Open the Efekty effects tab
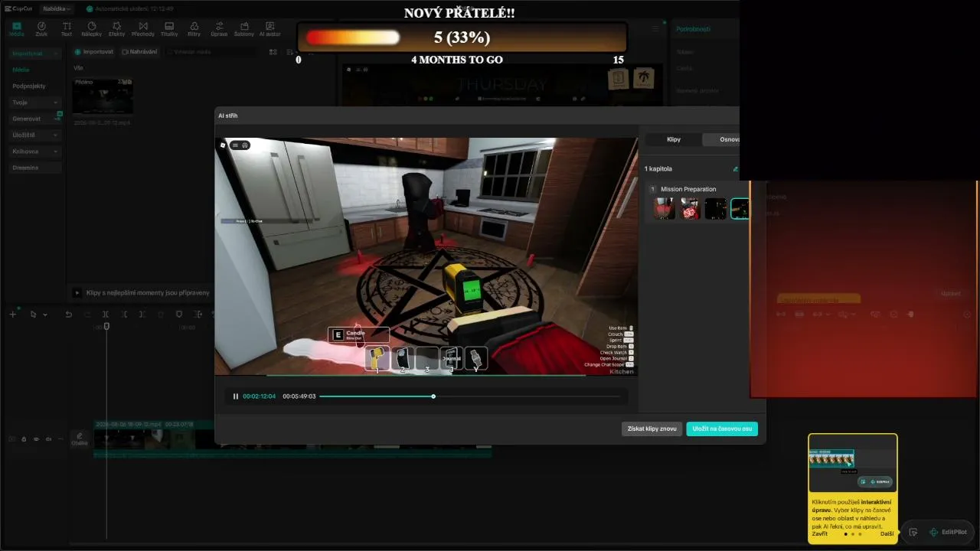The height and width of the screenshot is (551, 980). (x=116, y=29)
